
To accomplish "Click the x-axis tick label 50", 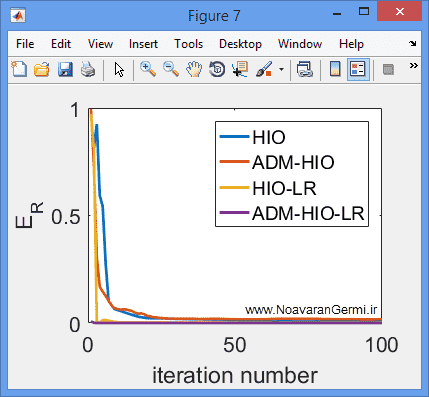I will (235, 345).
